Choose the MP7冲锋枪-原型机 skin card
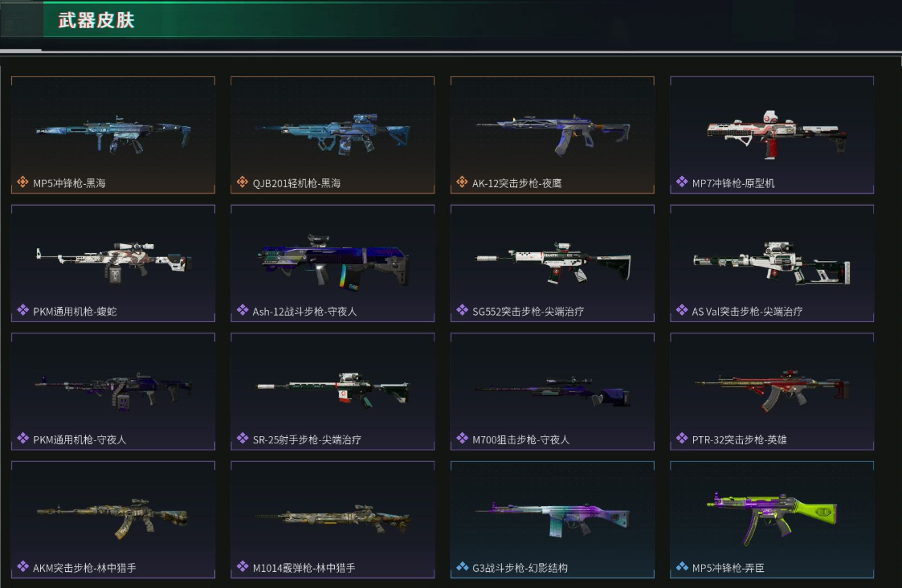Screen dimensions: 902x588 coord(772,135)
